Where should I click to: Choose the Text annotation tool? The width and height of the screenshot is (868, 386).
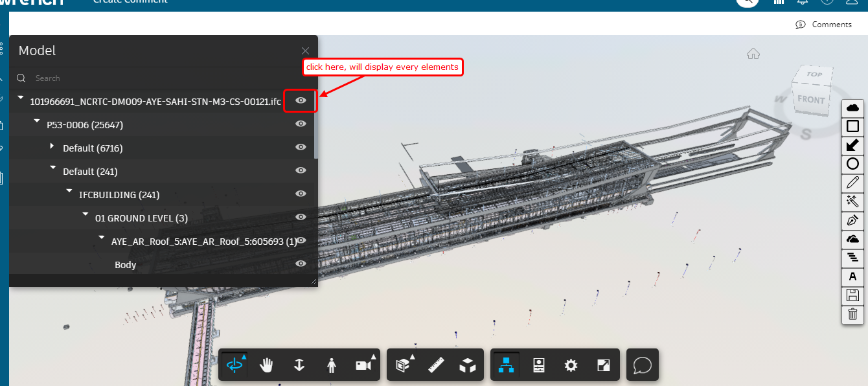852,277
